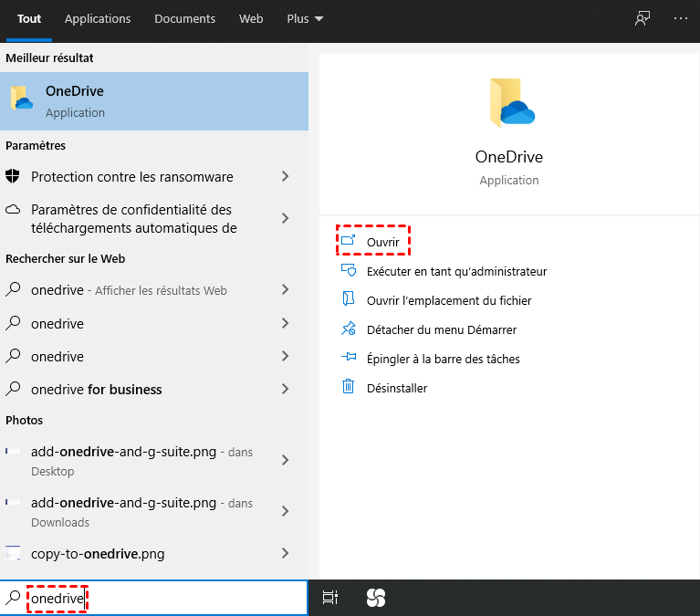700x616 pixels.
Task: Click the trash icon beside Désinstaller
Action: click(x=348, y=388)
